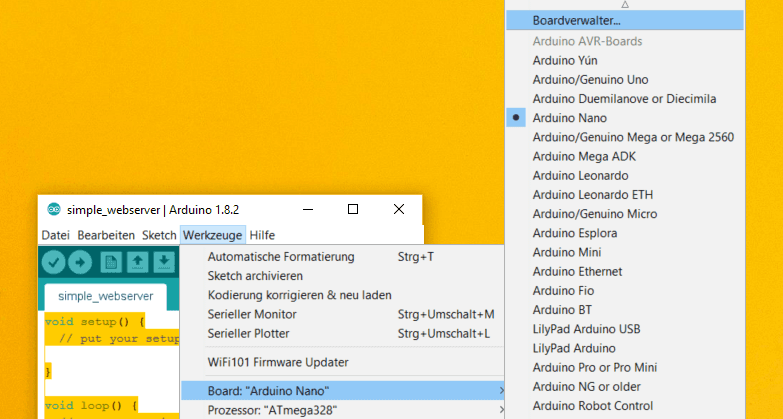
Task: Select the Arduino Nano radio option
Action: [569, 118]
